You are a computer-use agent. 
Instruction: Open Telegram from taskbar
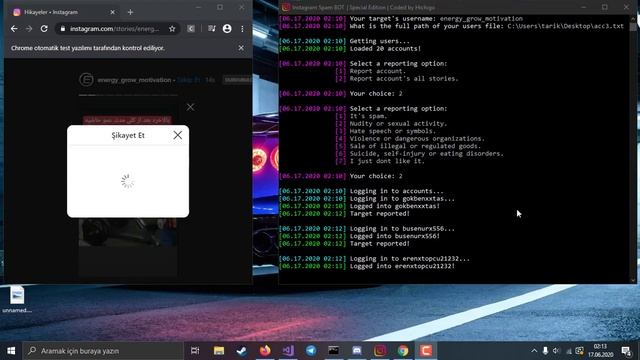click(311, 351)
